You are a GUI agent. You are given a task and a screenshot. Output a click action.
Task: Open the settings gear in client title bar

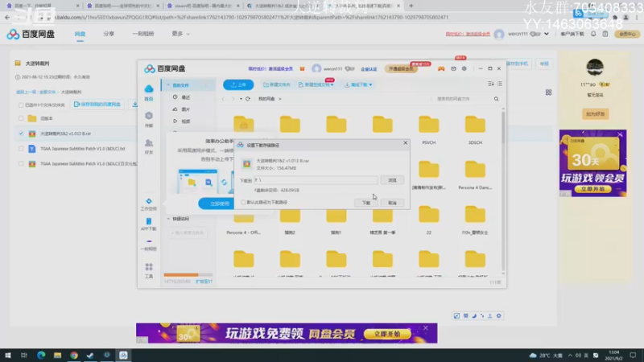464,68
